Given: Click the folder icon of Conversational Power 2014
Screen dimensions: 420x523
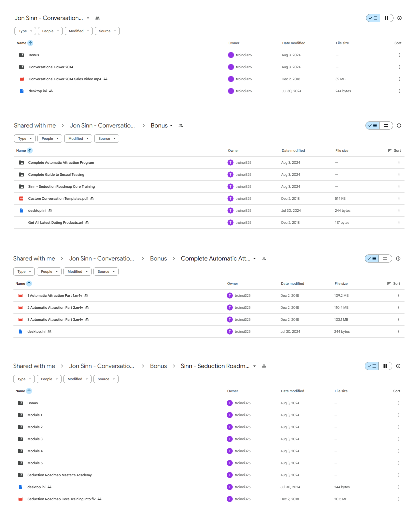Looking at the screenshot, I should (x=22, y=67).
